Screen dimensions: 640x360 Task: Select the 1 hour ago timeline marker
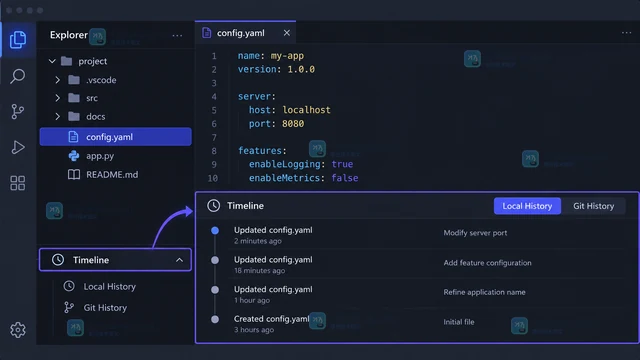point(215,290)
